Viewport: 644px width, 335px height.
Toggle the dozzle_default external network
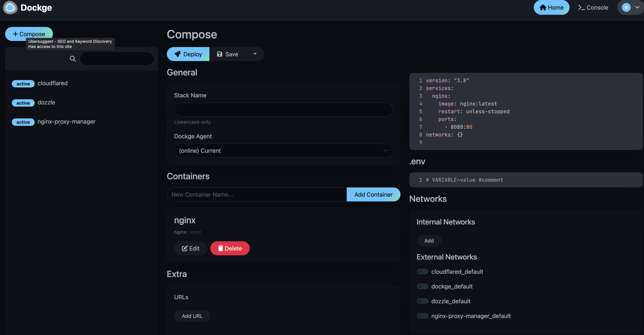click(422, 301)
